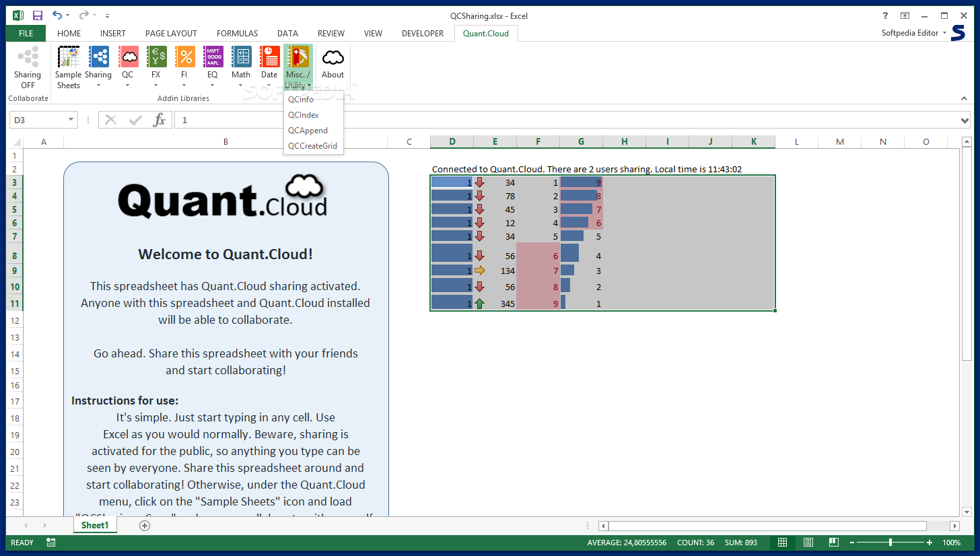Open Softpedia Editor account dropdown

click(x=913, y=32)
